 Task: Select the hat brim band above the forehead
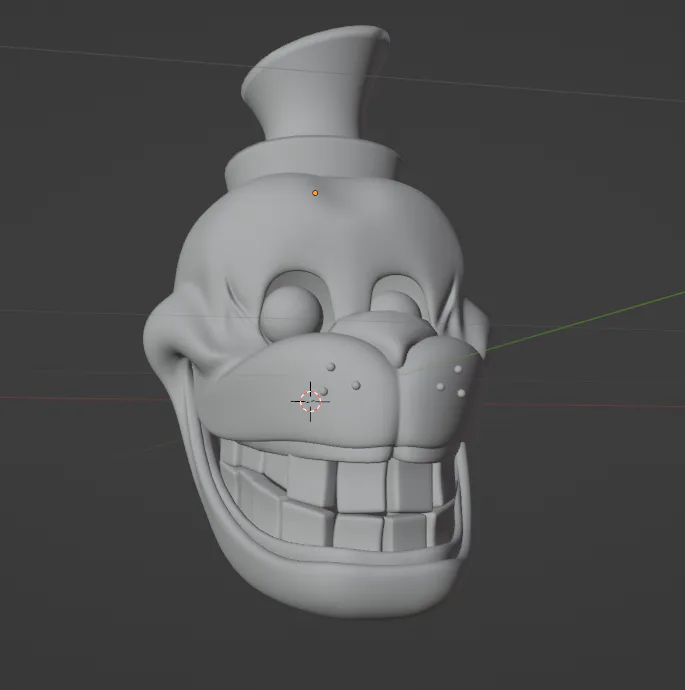tap(312, 161)
